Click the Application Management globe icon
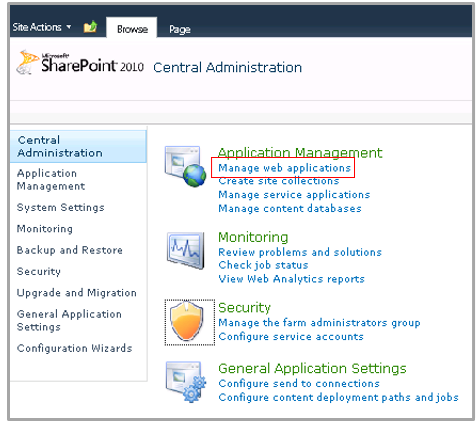Image resolution: width=476 pixels, height=422 pixels. pyautogui.click(x=185, y=166)
